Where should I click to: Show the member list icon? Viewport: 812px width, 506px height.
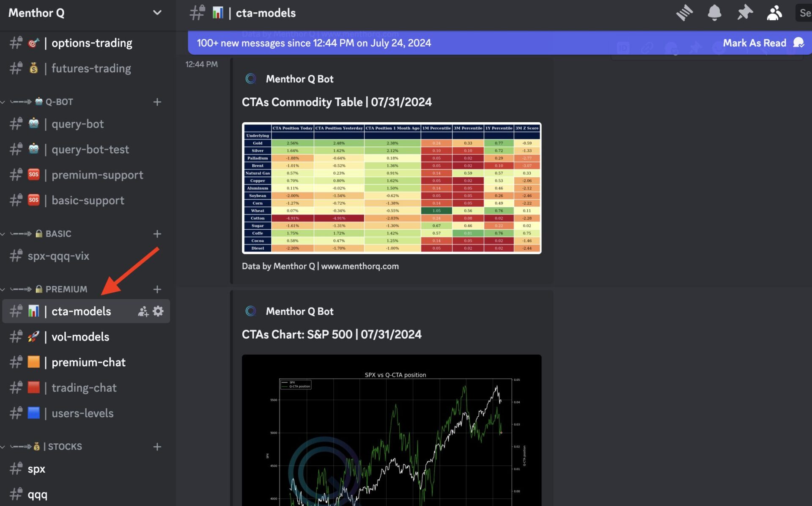tap(774, 13)
